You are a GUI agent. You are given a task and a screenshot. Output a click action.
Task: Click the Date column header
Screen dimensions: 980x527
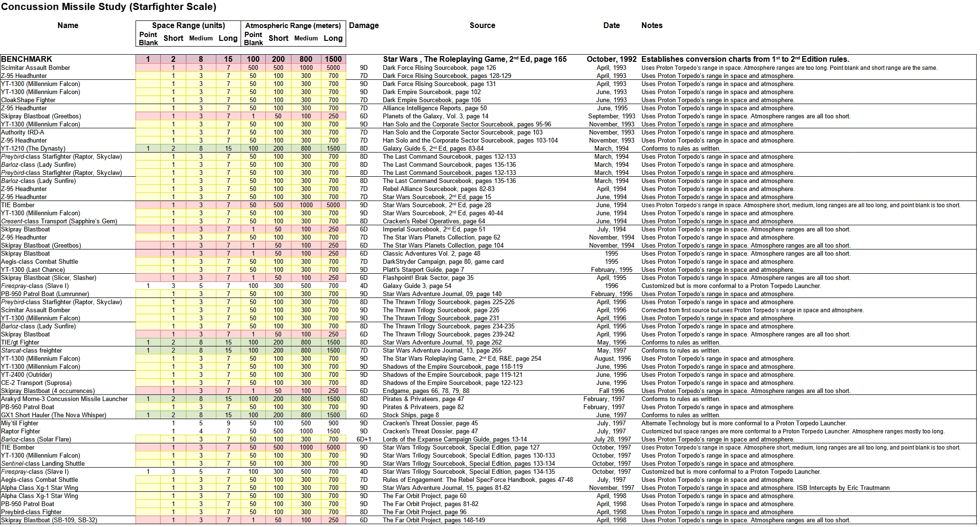pyautogui.click(x=611, y=25)
